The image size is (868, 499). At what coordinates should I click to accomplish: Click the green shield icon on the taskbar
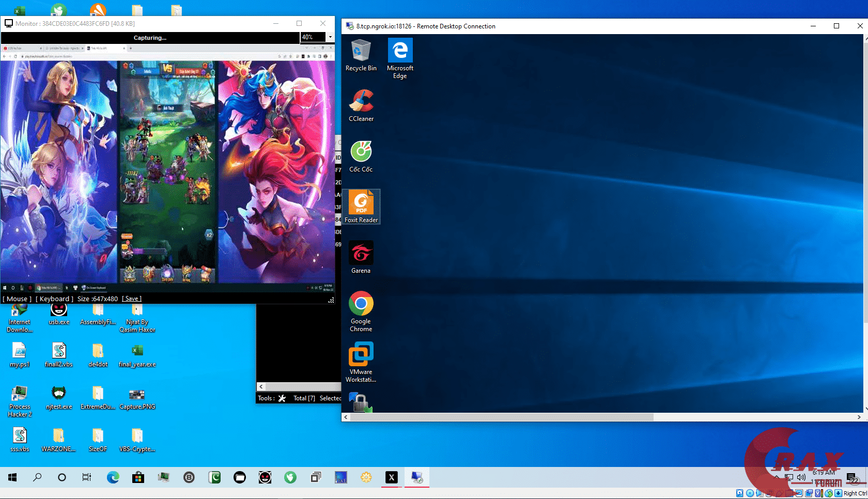tap(290, 477)
